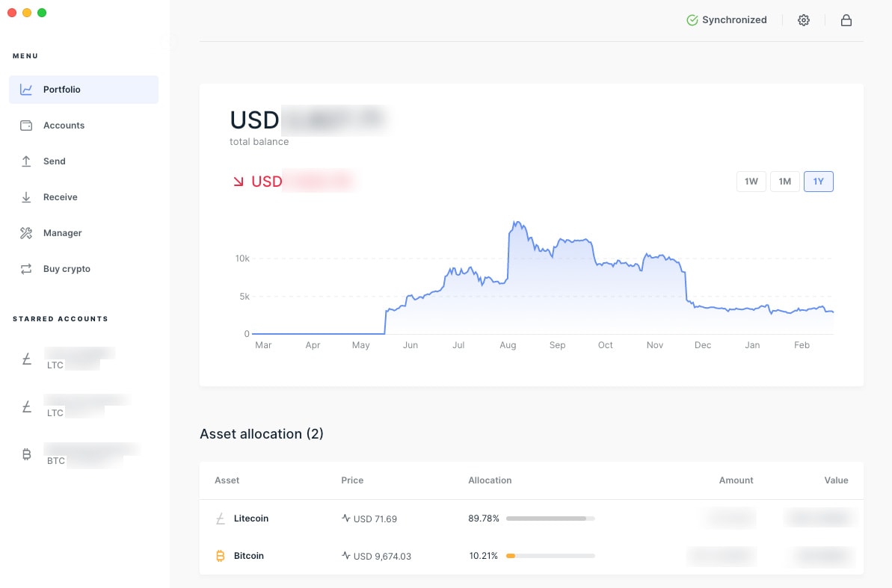
Task: Click the Bitcoin icon in starred accounts
Action: (x=27, y=454)
